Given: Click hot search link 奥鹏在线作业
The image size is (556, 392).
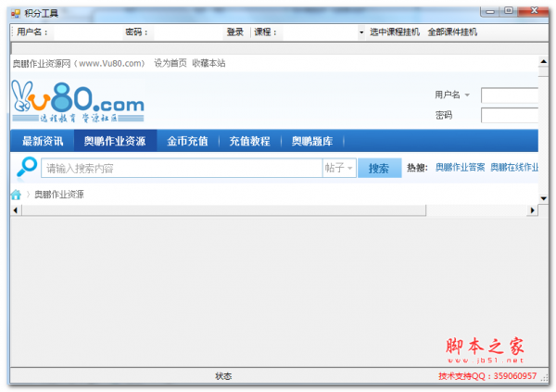Looking at the screenshot, I should 514,167.
